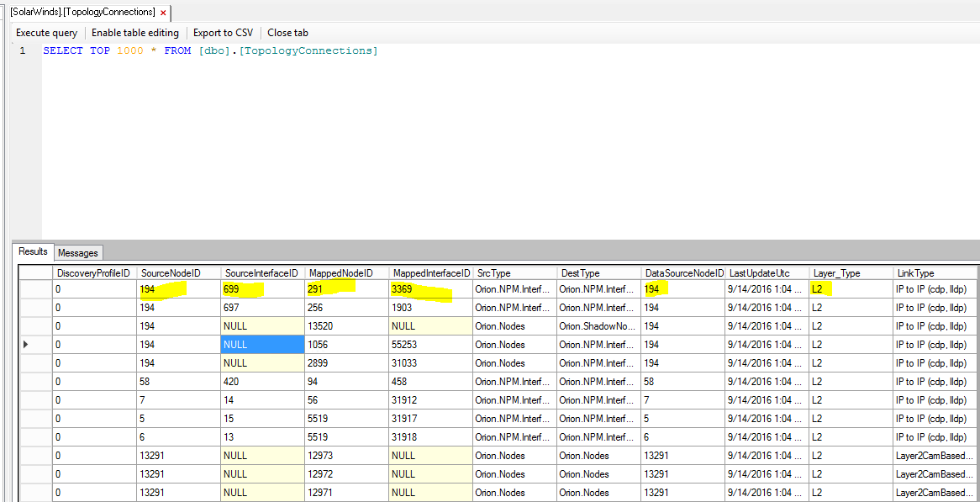The height and width of the screenshot is (502, 980).
Task: Select MappedInterfaceID cell 31033
Action: tap(431, 362)
